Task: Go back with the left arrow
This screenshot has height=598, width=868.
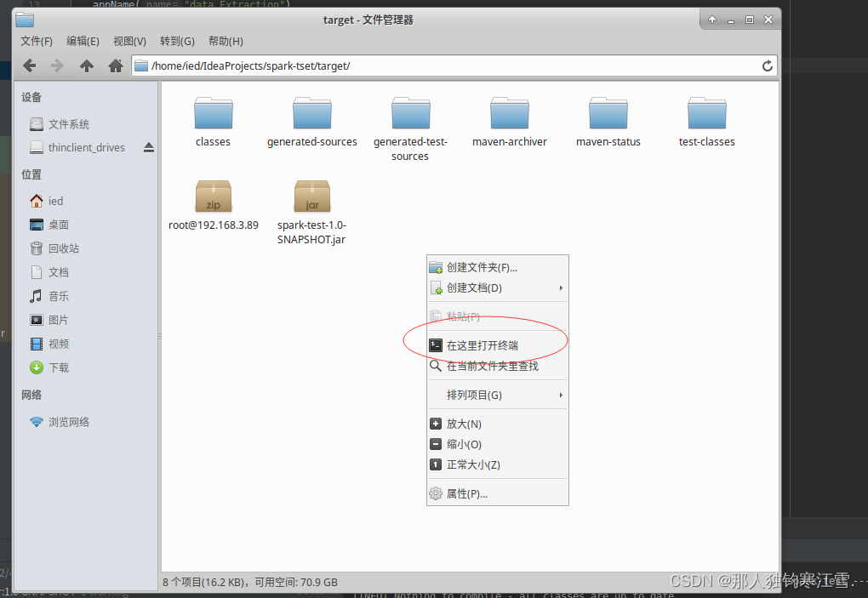Action: [29, 65]
